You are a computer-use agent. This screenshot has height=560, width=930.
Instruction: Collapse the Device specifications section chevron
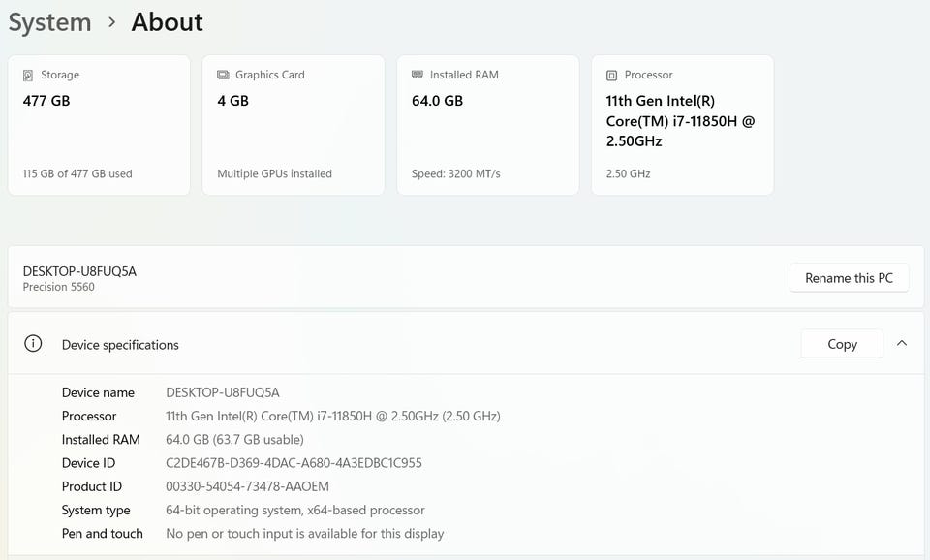point(902,343)
